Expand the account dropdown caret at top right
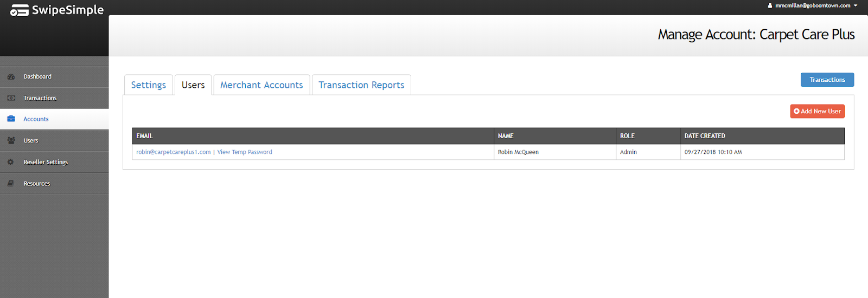This screenshot has width=868, height=298. pos(856,5)
